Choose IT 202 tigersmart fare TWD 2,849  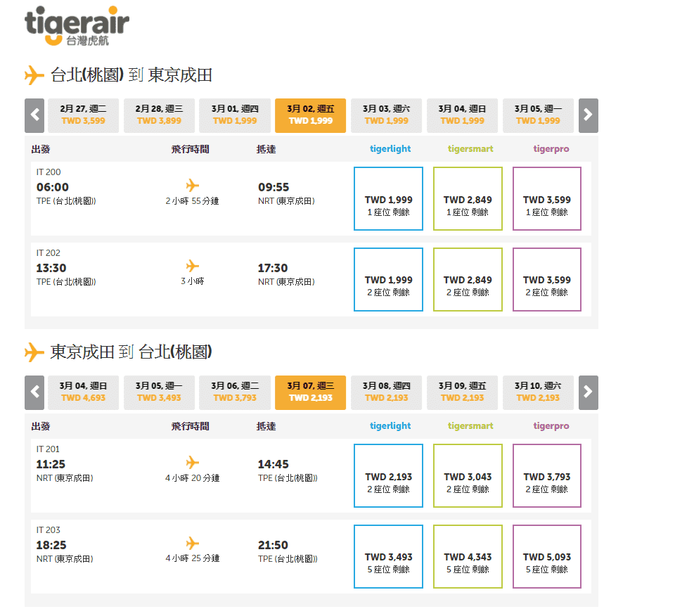pyautogui.click(x=468, y=279)
